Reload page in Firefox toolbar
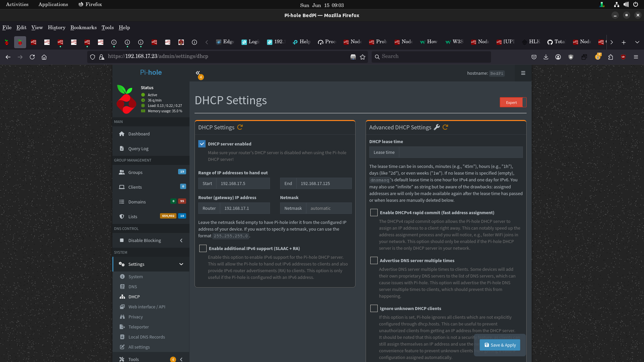Image resolution: width=644 pixels, height=362 pixels. click(x=32, y=57)
